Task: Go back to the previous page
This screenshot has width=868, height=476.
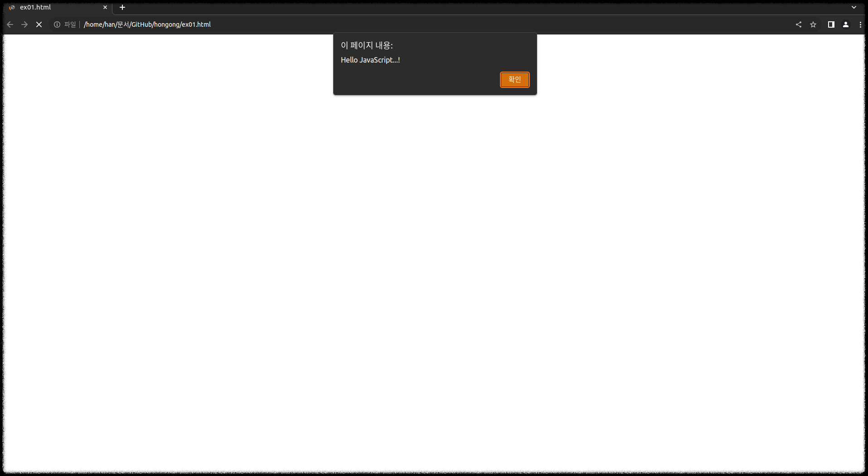Action: pos(10,24)
